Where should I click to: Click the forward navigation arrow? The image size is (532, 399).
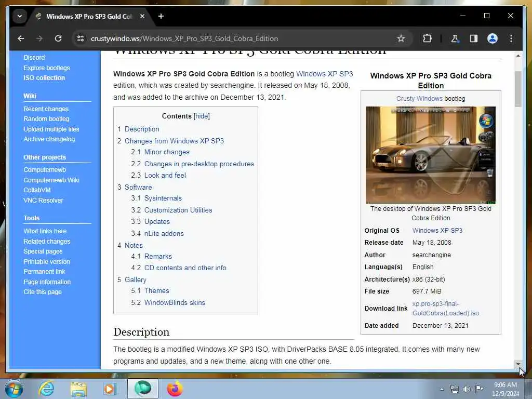(x=39, y=38)
